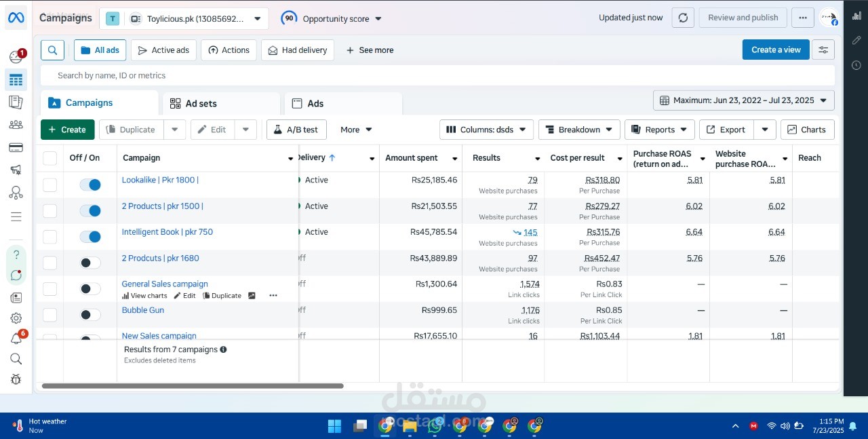Open Windows Start button on taskbar
Screen dimensions: 868x439
[x=334, y=426]
